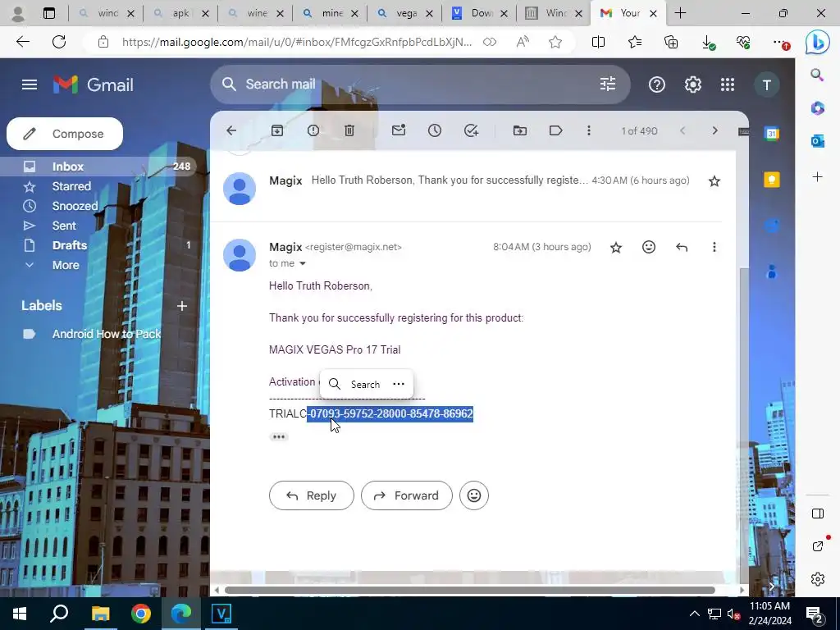This screenshot has width=840, height=630.
Task: Switch to the 'Down' browser tab
Action: pos(479,13)
